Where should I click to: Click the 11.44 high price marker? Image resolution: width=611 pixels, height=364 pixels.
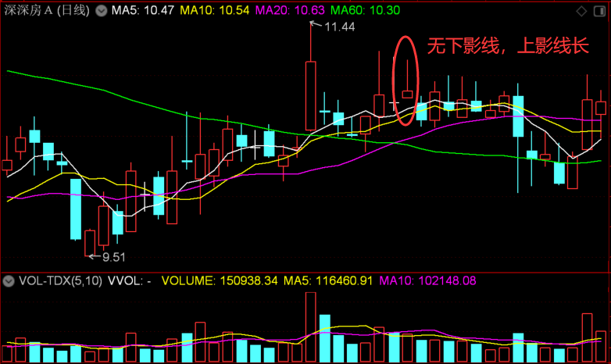click(339, 27)
